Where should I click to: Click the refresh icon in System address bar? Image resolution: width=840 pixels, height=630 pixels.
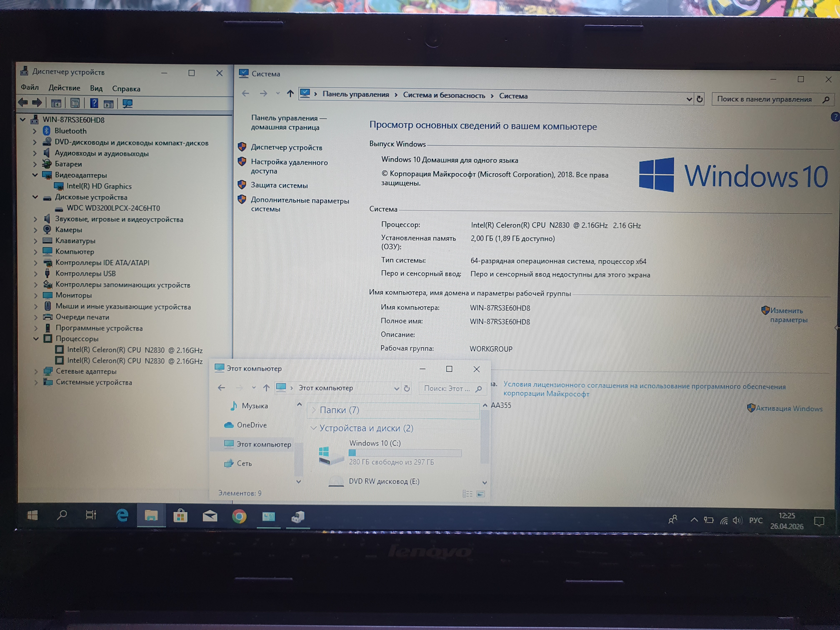pos(700,99)
